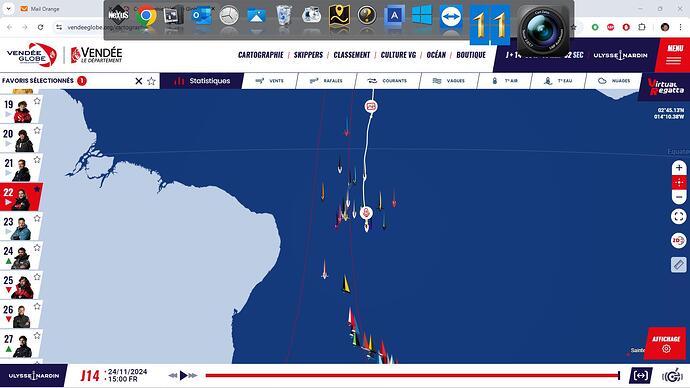The image size is (690, 388).
Task: Open the blue photos dock icon
Action: pos(256,17)
